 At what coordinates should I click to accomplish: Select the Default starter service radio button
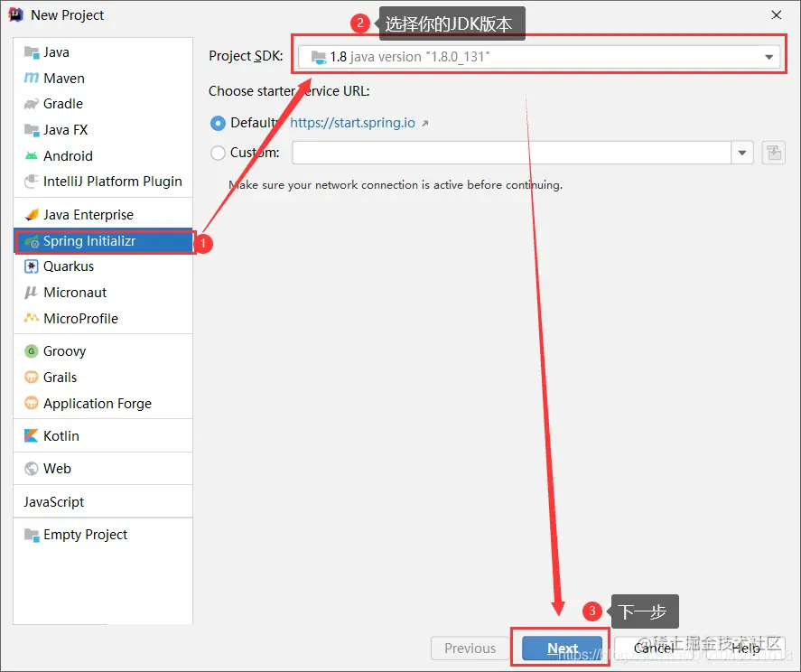click(x=218, y=123)
